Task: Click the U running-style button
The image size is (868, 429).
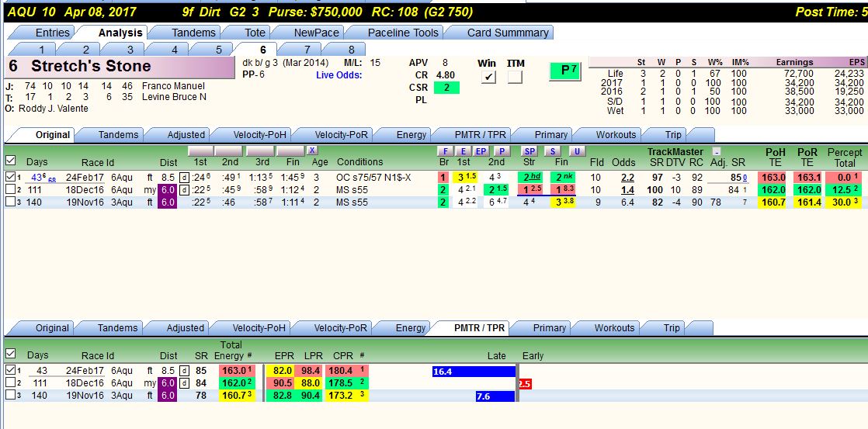Action: [577, 151]
